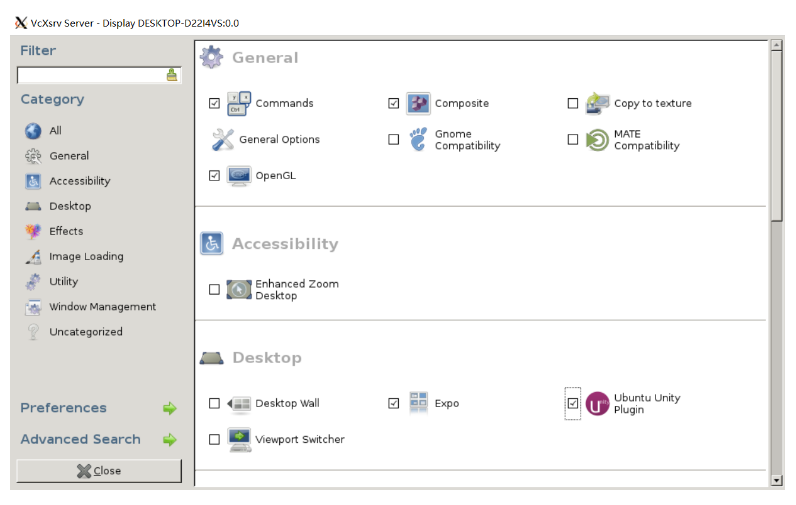
Task: Open the General Options wrench icon
Action: [x=222, y=140]
